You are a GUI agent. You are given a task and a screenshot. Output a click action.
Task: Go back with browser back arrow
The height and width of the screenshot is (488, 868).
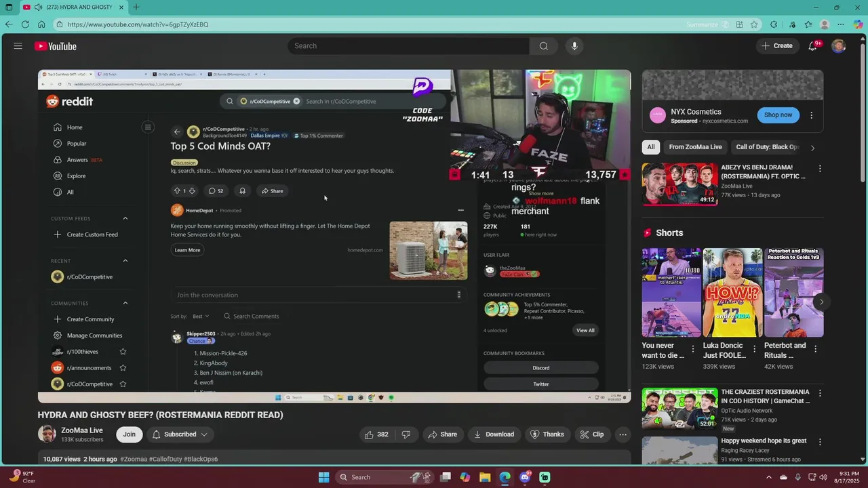click(9, 24)
